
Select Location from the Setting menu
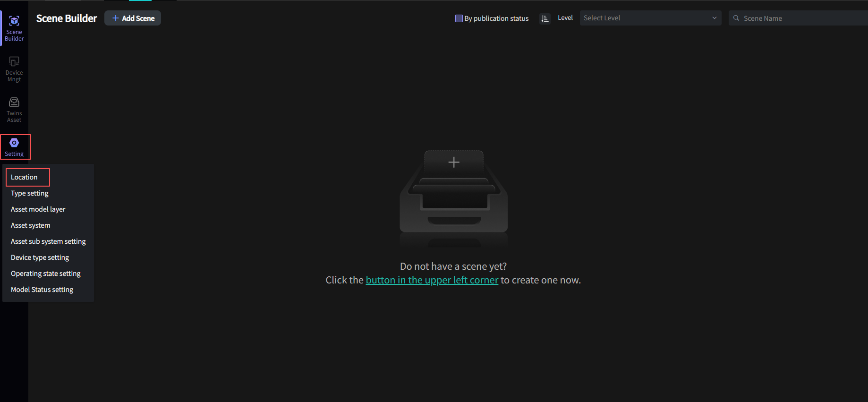(24, 177)
